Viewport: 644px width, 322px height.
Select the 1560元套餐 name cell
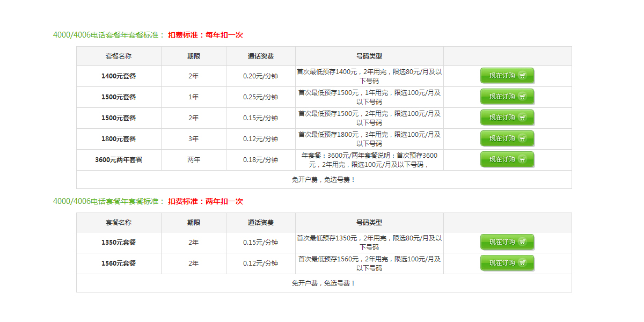click(119, 264)
